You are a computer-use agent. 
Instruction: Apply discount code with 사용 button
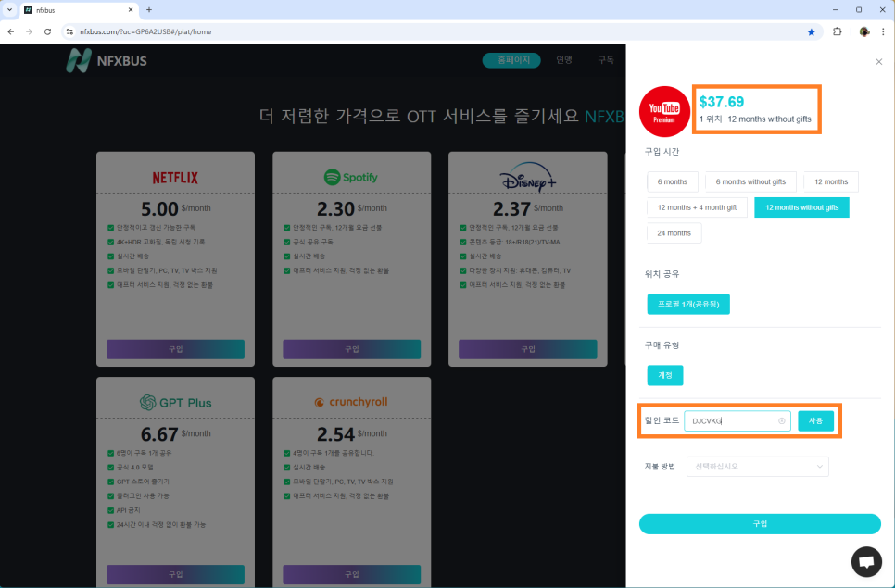pyautogui.click(x=815, y=421)
